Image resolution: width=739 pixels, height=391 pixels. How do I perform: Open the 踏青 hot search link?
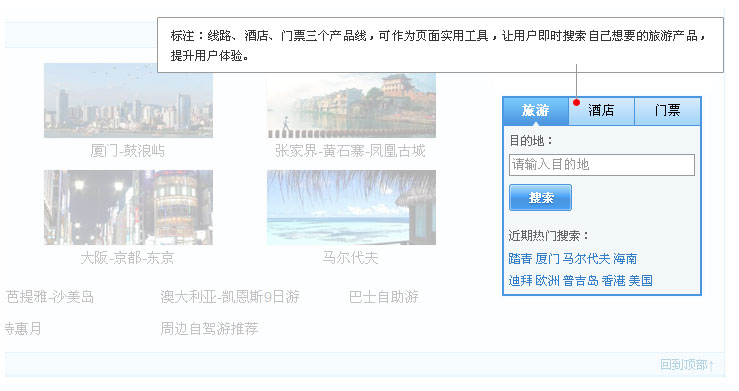[520, 259]
